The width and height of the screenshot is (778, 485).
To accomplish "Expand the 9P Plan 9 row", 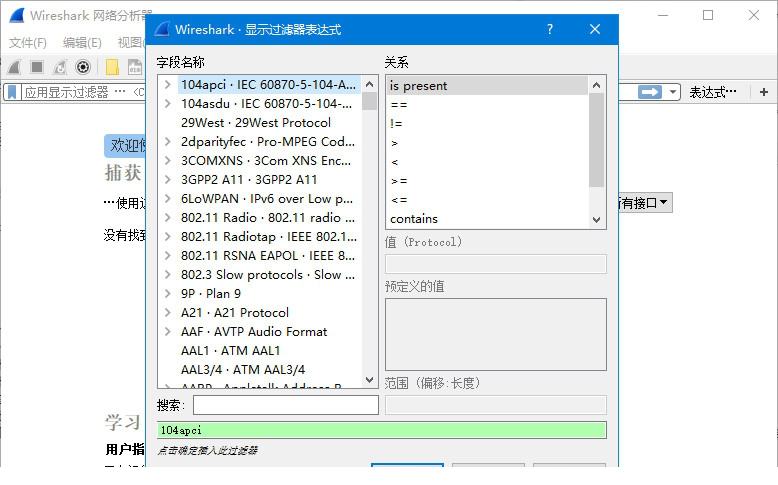I will (x=168, y=293).
